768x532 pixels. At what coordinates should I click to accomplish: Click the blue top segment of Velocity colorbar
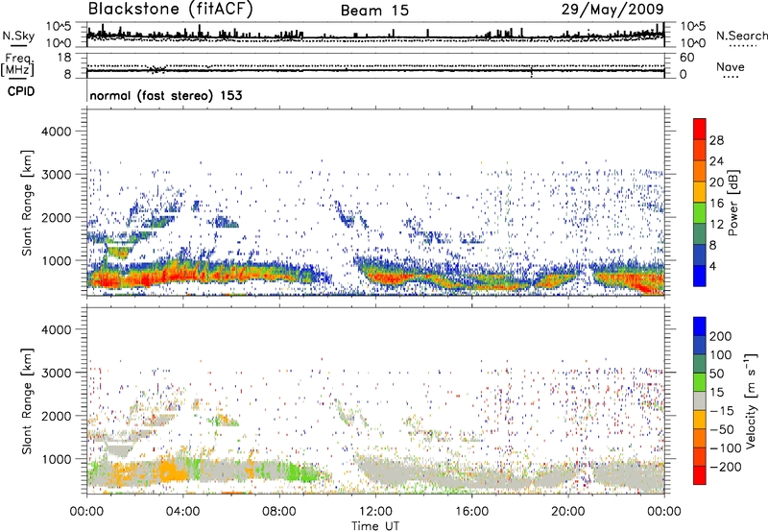pyautogui.click(x=700, y=326)
